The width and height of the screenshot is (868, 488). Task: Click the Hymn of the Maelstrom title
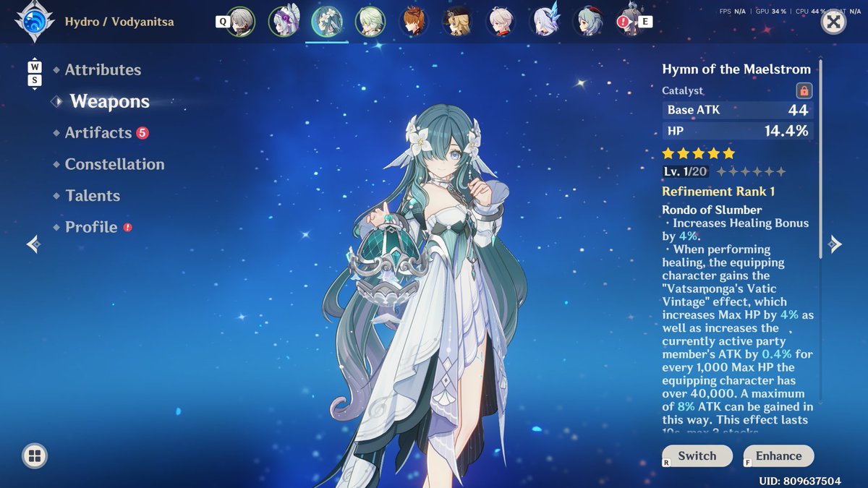coord(736,69)
